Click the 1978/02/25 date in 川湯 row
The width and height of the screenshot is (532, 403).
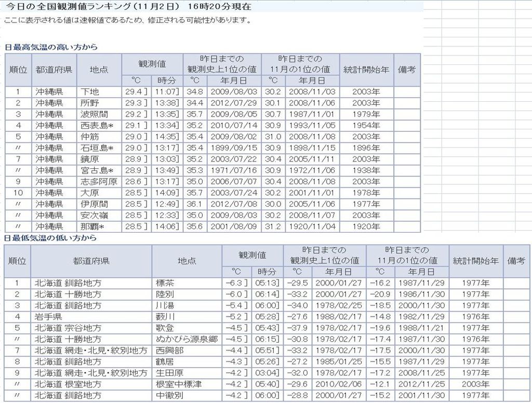339,305
